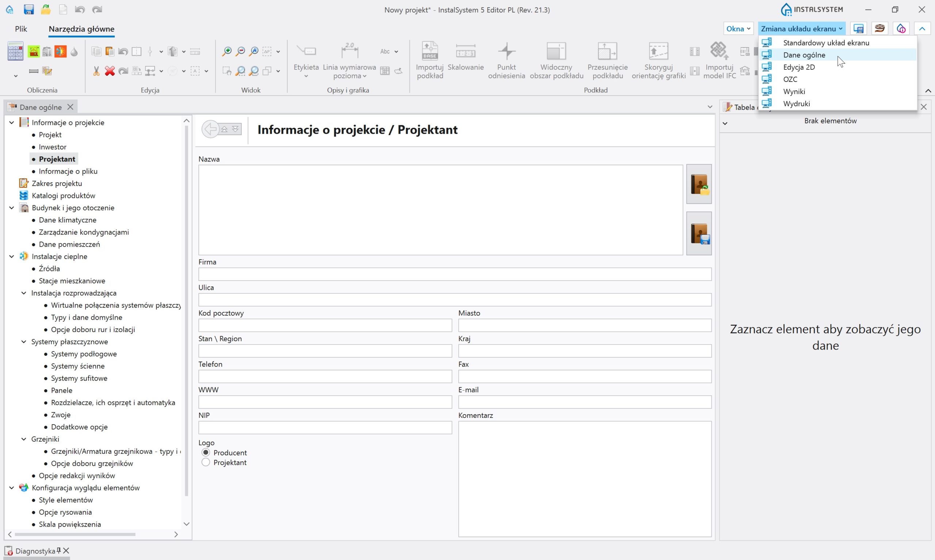Close the Dane ogólne tab
Screen dimensions: 935x560
(70, 107)
